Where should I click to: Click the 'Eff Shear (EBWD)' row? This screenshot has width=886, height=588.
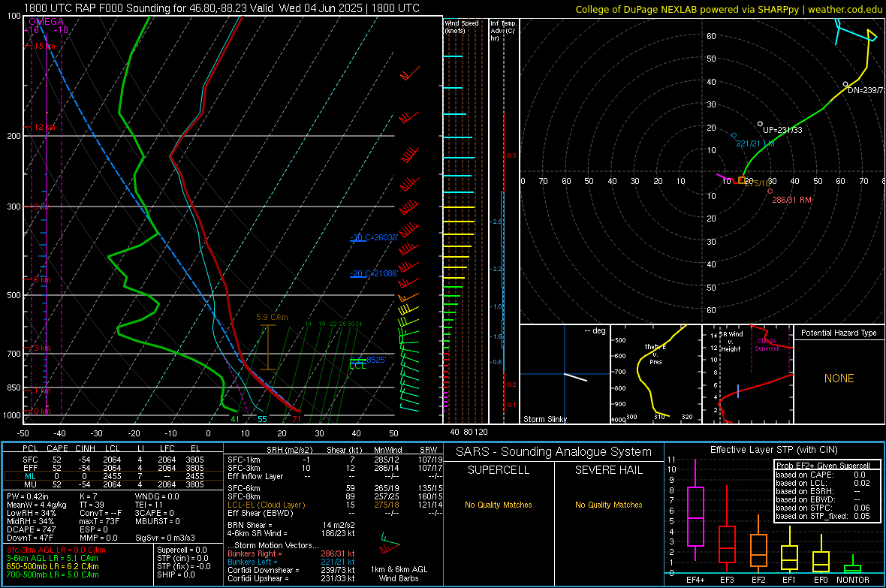pyautogui.click(x=335, y=513)
